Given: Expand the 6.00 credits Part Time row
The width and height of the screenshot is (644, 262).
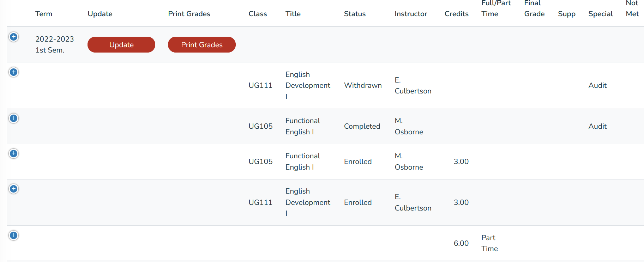Looking at the screenshot, I should point(13,235).
